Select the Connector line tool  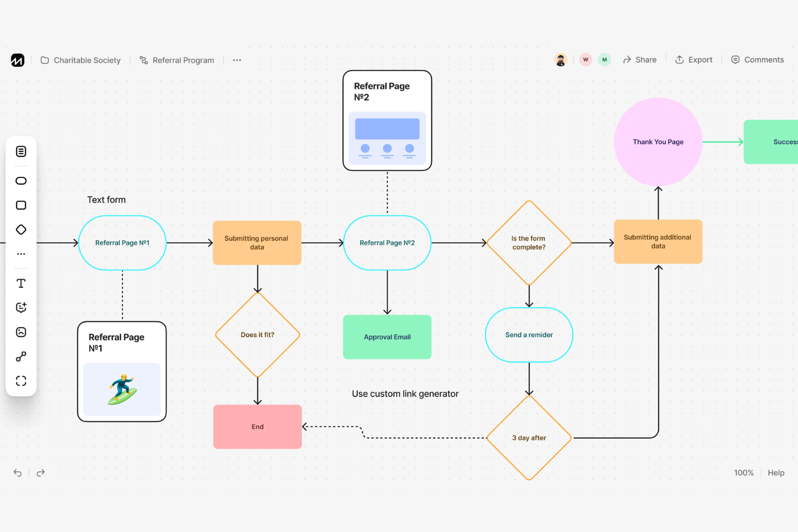click(x=21, y=356)
